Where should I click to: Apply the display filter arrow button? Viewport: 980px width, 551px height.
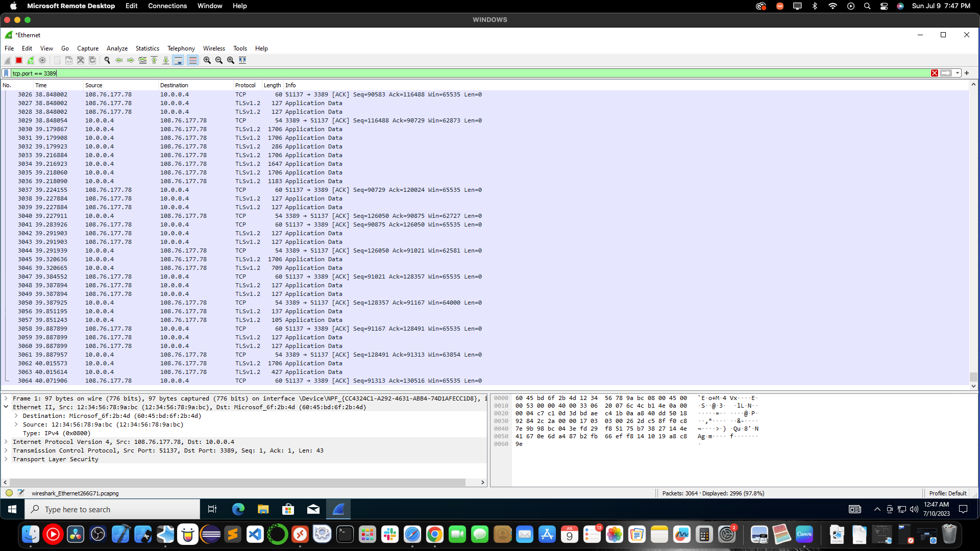[x=946, y=73]
